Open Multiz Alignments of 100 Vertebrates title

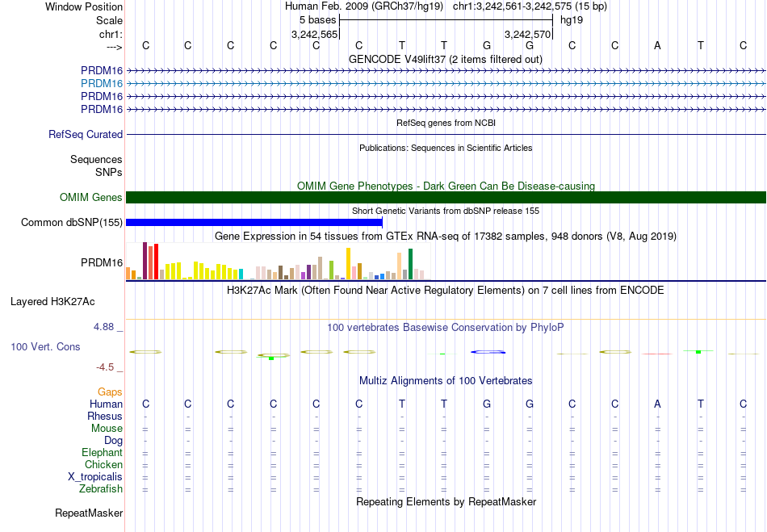(446, 380)
